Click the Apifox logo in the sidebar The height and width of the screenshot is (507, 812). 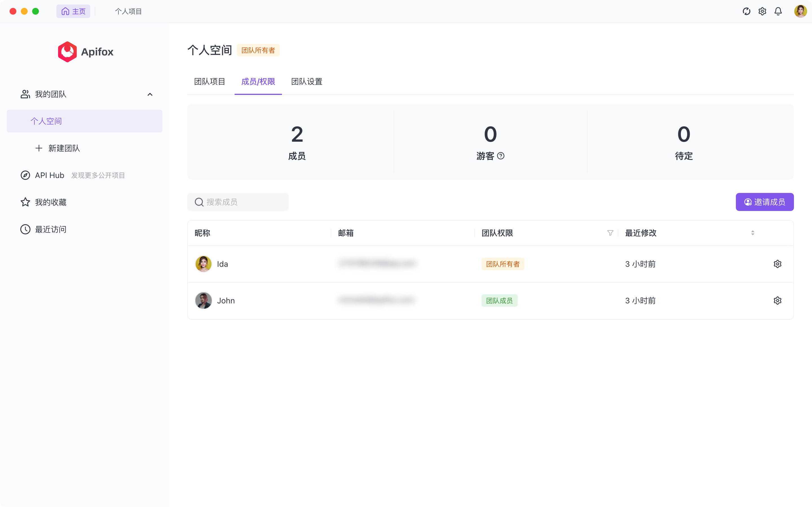pos(85,52)
